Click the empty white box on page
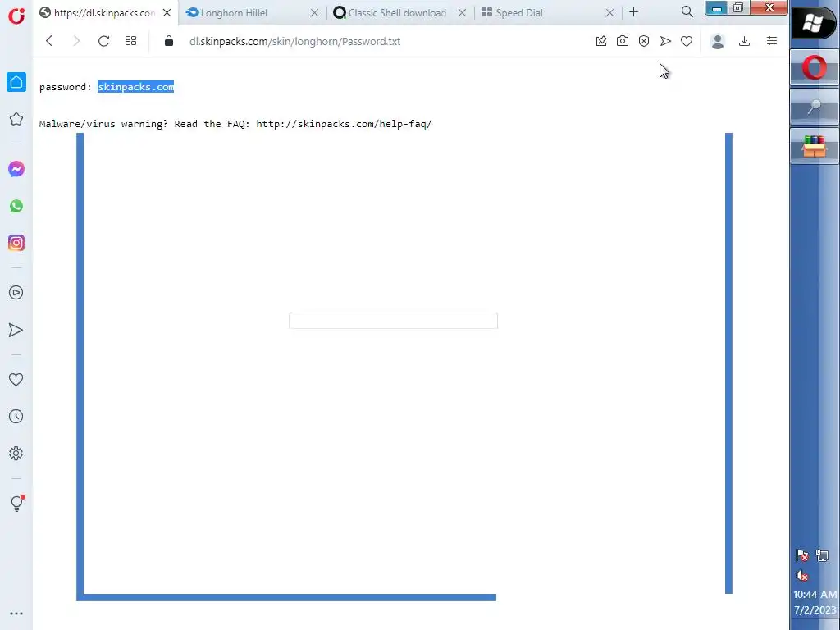The image size is (840, 630). 393,321
